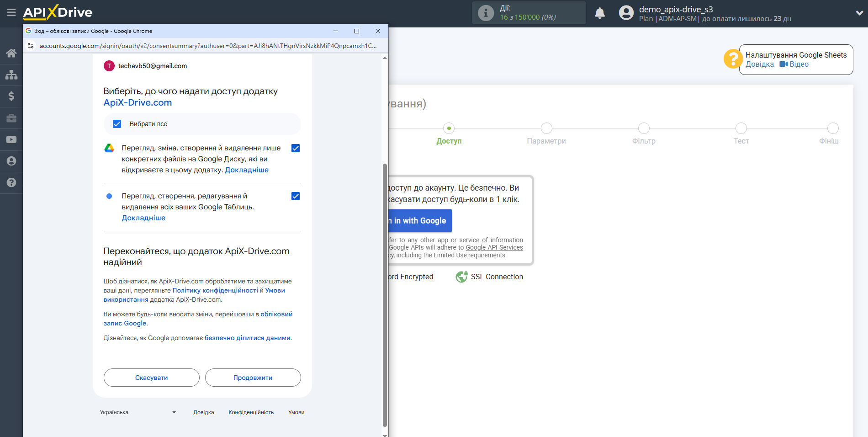Click the account avatar icon
Screen dimensions: 868x437
626,13
